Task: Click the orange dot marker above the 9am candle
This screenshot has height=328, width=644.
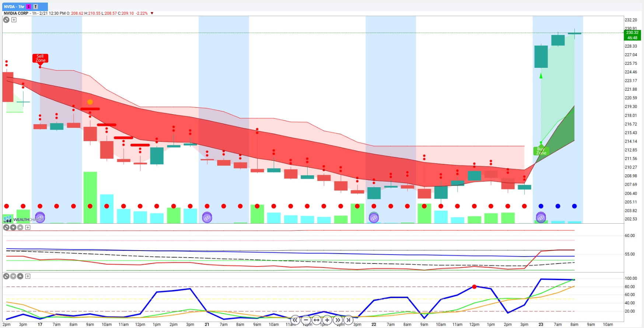Action: click(90, 102)
